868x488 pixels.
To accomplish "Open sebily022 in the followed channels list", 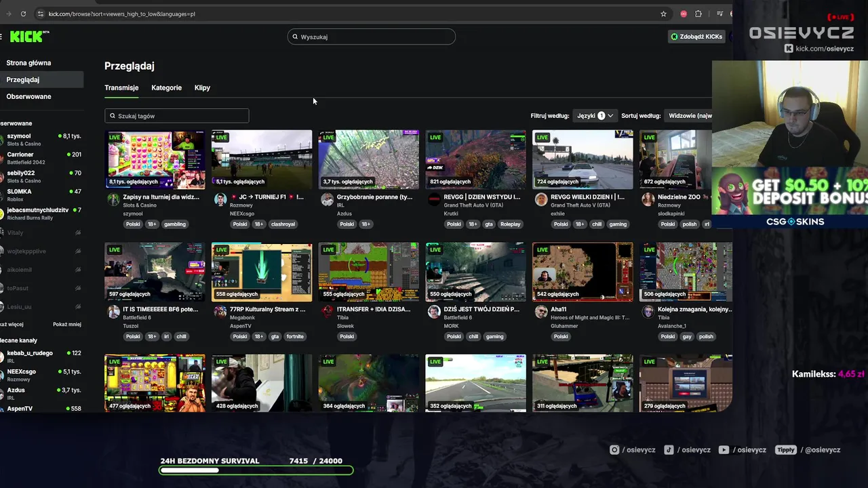I will (x=41, y=176).
